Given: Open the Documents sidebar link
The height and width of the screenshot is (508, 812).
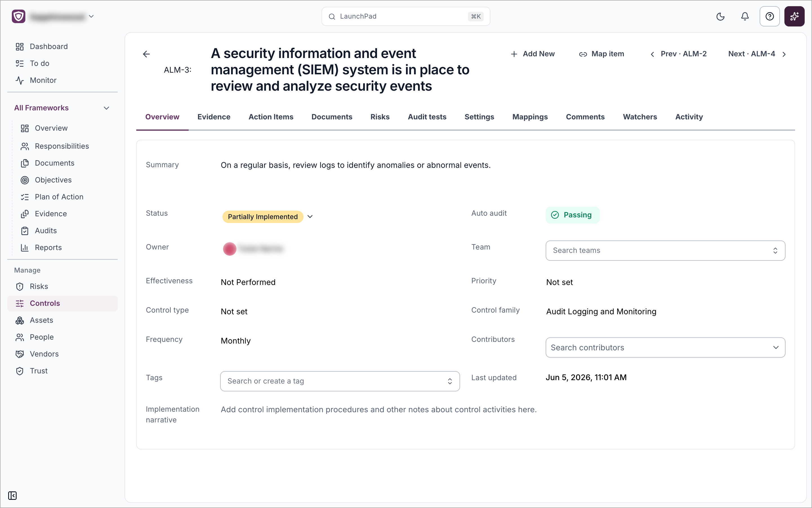Looking at the screenshot, I should pos(55,163).
